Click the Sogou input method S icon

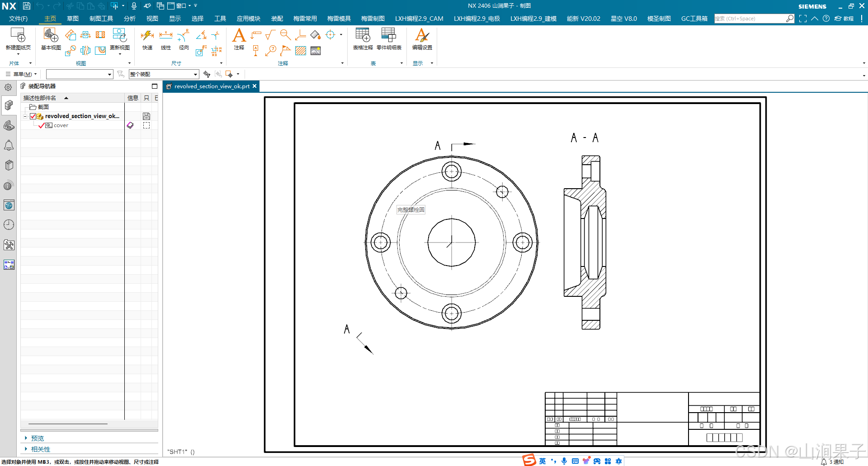pos(529,461)
